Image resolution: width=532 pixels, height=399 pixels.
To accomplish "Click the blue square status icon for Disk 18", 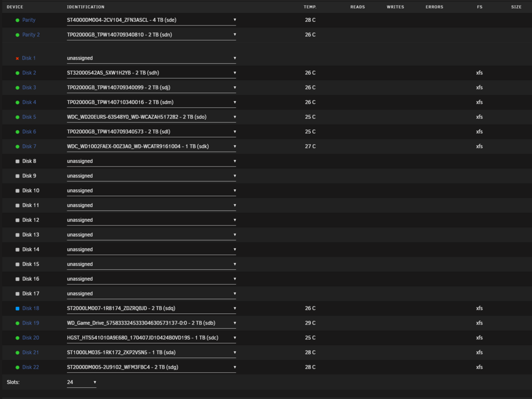I will point(18,309).
